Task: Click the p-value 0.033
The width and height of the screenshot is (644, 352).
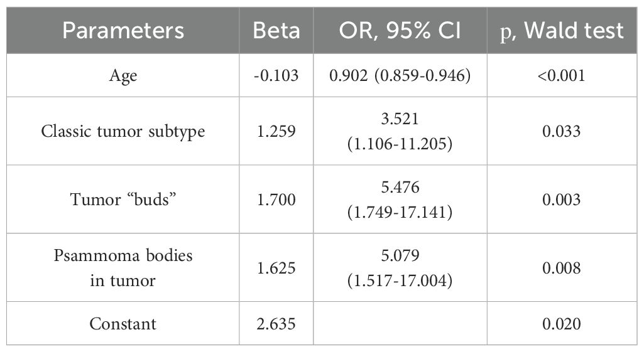Action: click(x=562, y=132)
